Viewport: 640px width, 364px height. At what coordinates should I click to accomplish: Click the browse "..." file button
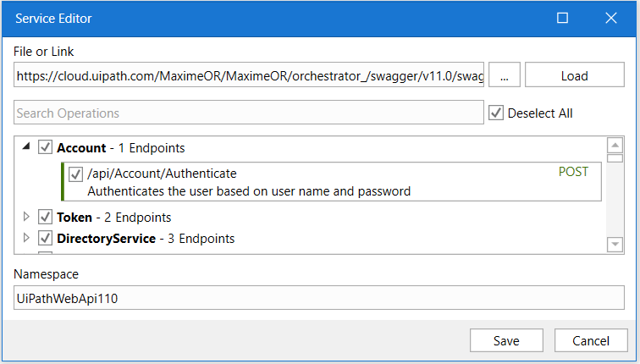pos(504,75)
